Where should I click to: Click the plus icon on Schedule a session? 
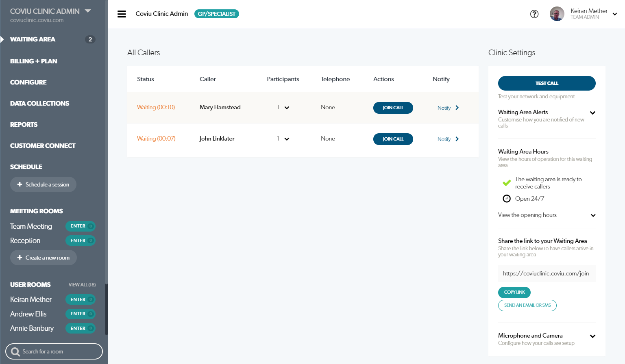click(x=20, y=184)
